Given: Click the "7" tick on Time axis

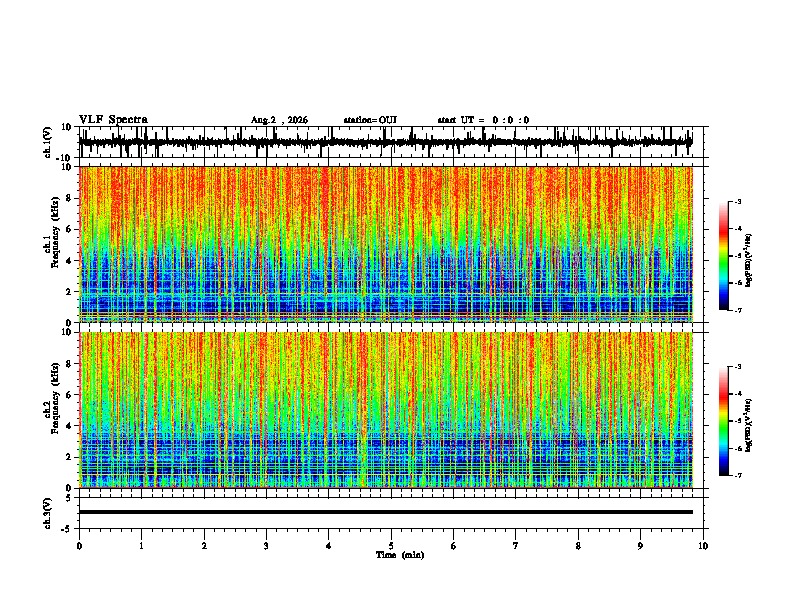Looking at the screenshot, I should [516, 546].
